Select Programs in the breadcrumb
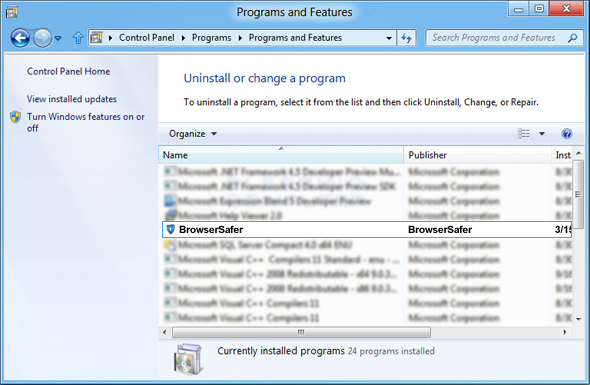590x385 pixels. (211, 38)
